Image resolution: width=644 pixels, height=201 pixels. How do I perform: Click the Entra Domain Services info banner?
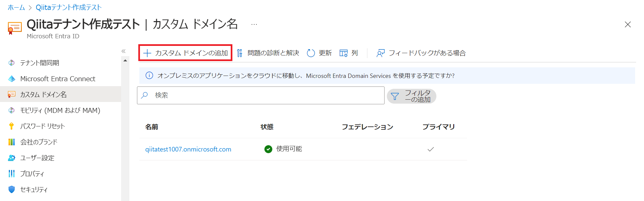pos(387,76)
